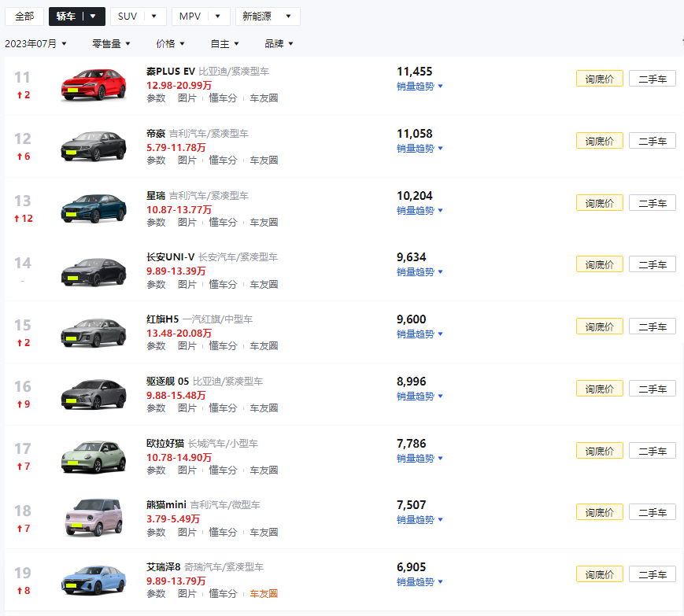Expand 销量趋势 for 秦PLUS EV
Viewport: 684px width, 616px height.
click(x=420, y=87)
